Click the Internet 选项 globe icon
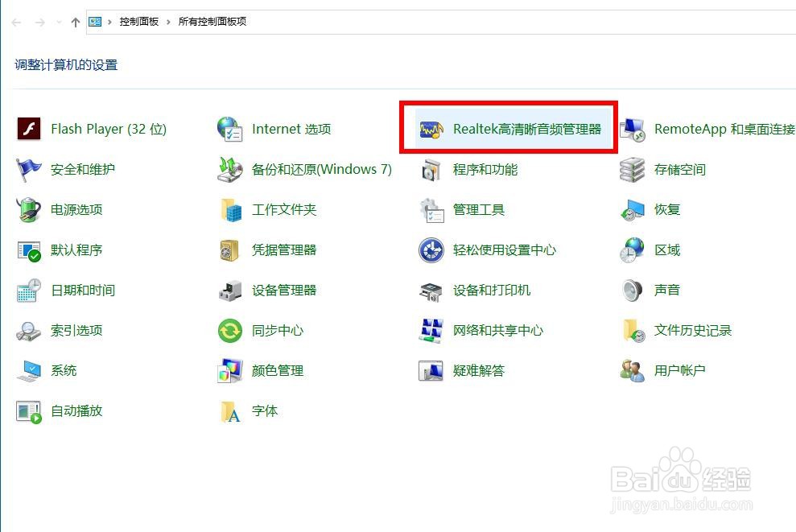The height and width of the screenshot is (532, 796). 229,129
